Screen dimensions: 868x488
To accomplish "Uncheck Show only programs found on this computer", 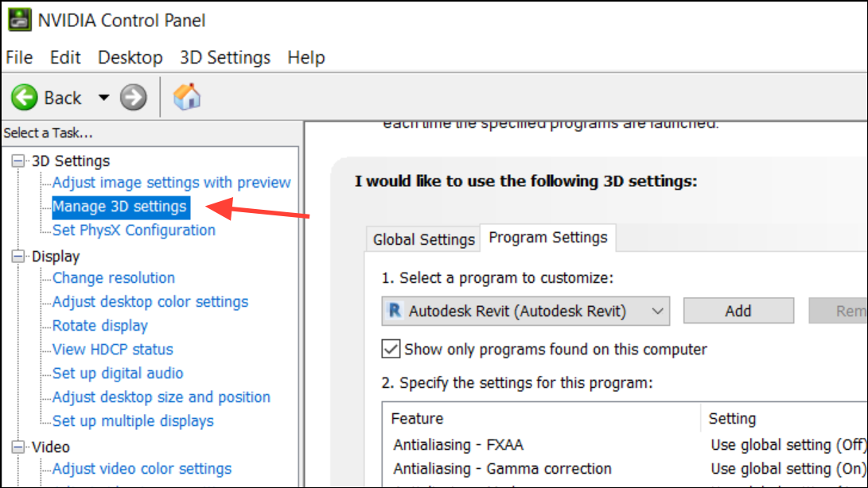I will coord(391,349).
